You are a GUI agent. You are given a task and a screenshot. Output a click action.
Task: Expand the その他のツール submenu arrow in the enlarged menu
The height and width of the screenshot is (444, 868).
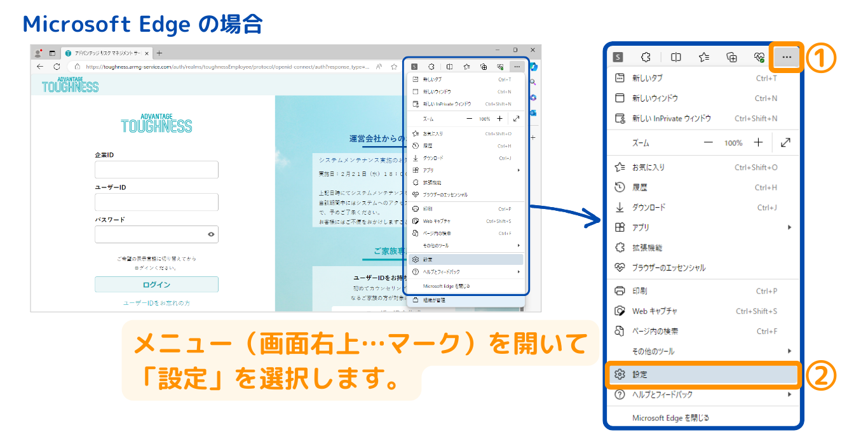790,351
